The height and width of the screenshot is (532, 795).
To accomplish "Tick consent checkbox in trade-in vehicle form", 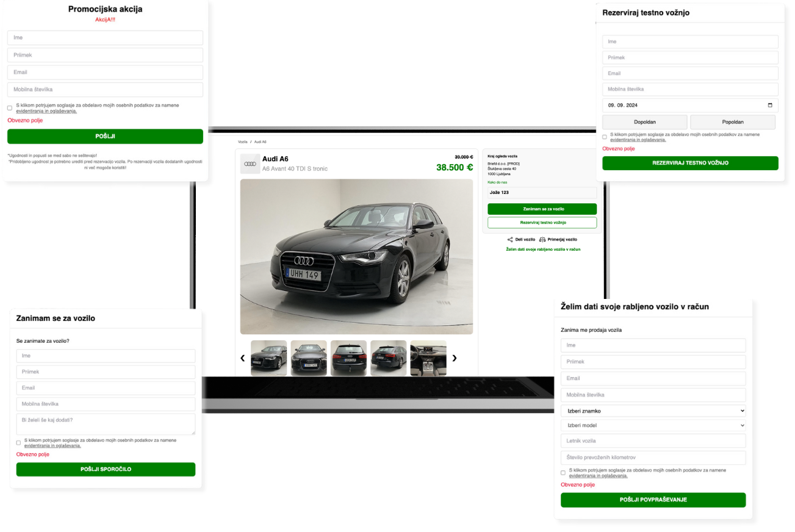I will point(563,473).
